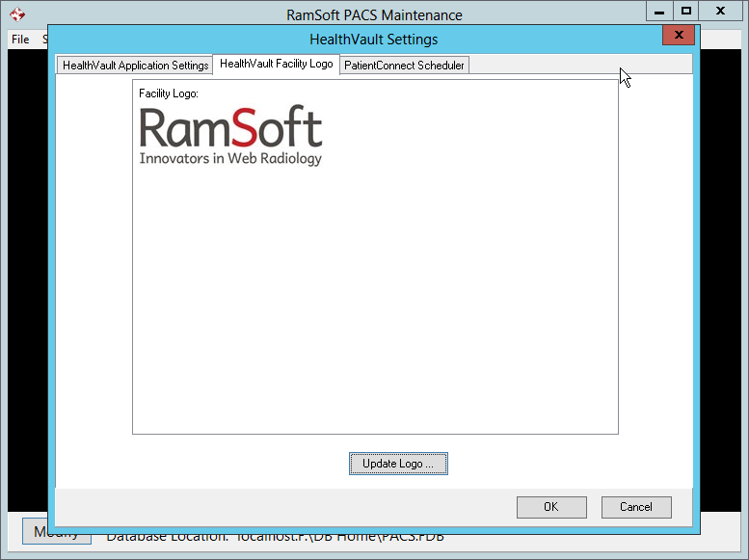Close the HealthVault Settings dialog with red X
The image size is (749, 560).
[679, 36]
